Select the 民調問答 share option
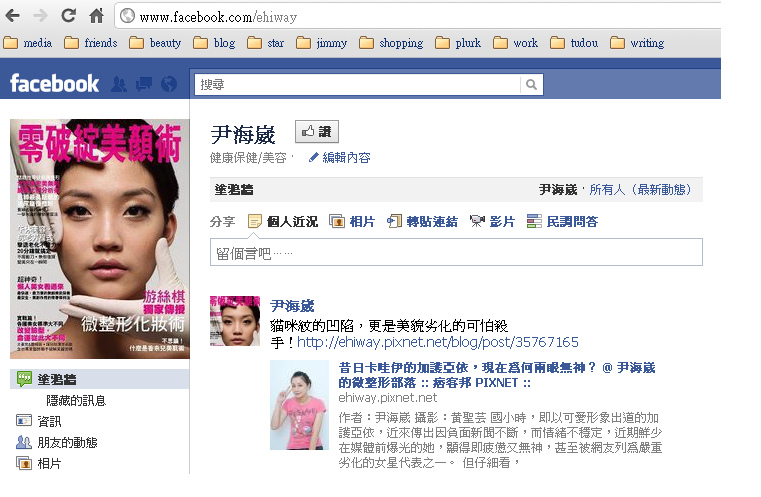Screen dimensions: 761x497 tap(562, 222)
